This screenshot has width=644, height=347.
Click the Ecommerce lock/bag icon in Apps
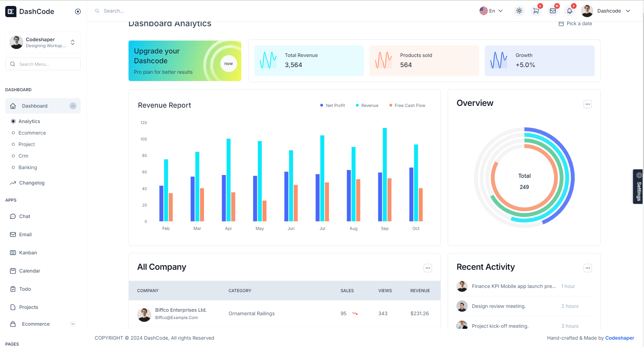13,324
